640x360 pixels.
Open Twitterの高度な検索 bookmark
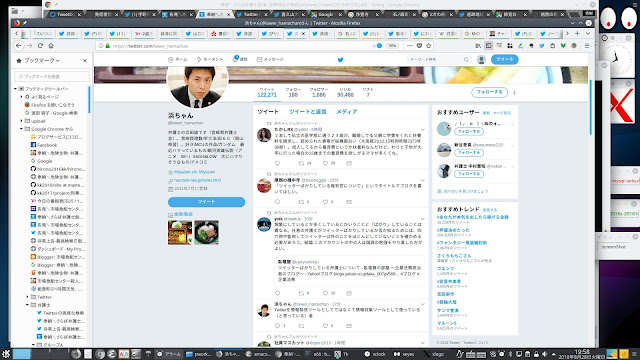click(60, 313)
